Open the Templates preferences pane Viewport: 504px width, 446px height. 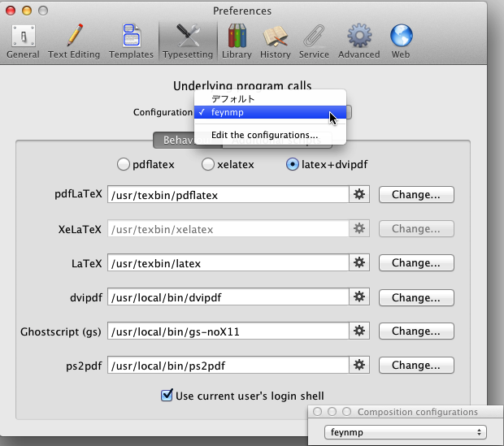click(131, 41)
